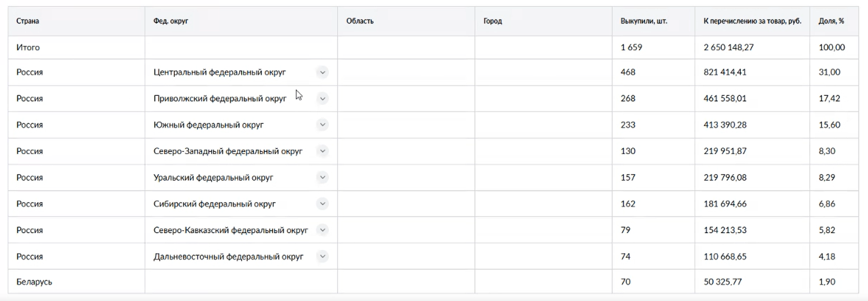This screenshot has width=868, height=301.
Task: Select the Область column header
Action: [360, 21]
